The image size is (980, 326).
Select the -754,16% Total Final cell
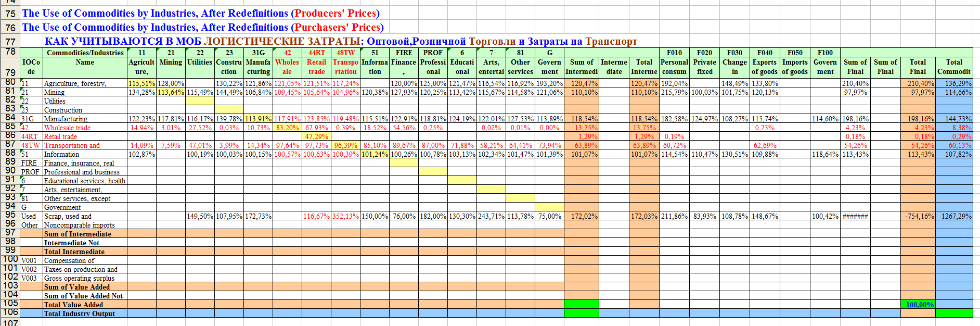point(918,216)
